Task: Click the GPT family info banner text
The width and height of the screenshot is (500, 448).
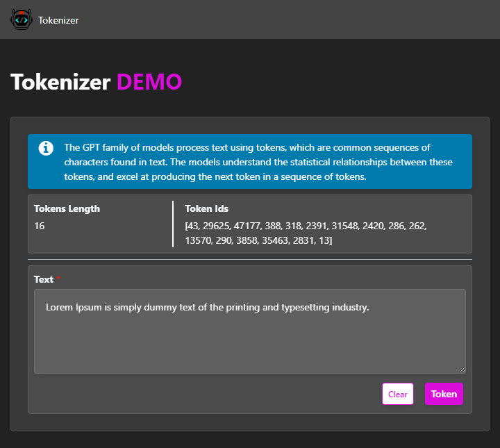Action: [258, 162]
